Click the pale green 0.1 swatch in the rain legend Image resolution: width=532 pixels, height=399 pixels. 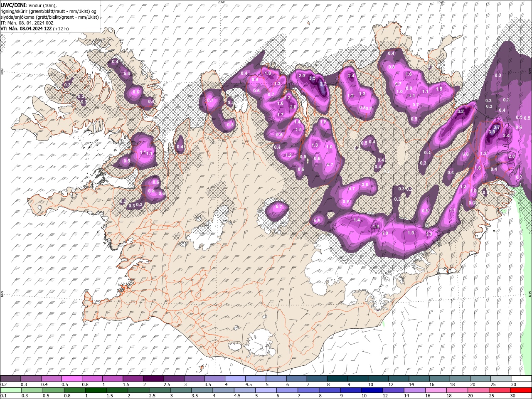(x=11, y=390)
